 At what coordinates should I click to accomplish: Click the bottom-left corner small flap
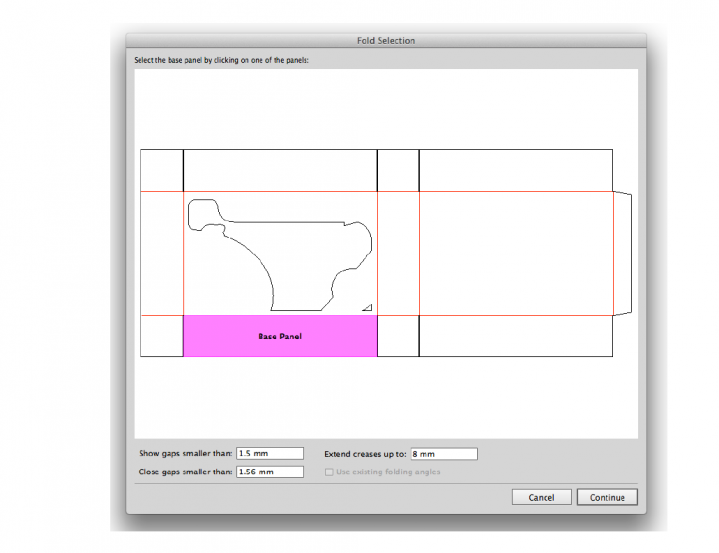click(161, 336)
